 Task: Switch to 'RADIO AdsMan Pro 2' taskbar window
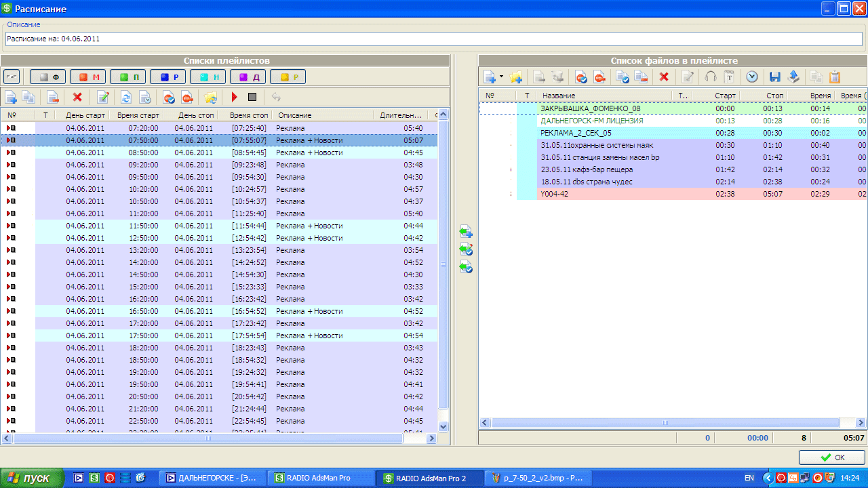[430, 478]
